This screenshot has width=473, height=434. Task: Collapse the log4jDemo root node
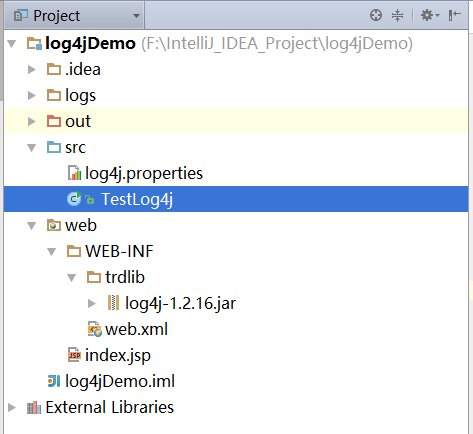click(12, 44)
